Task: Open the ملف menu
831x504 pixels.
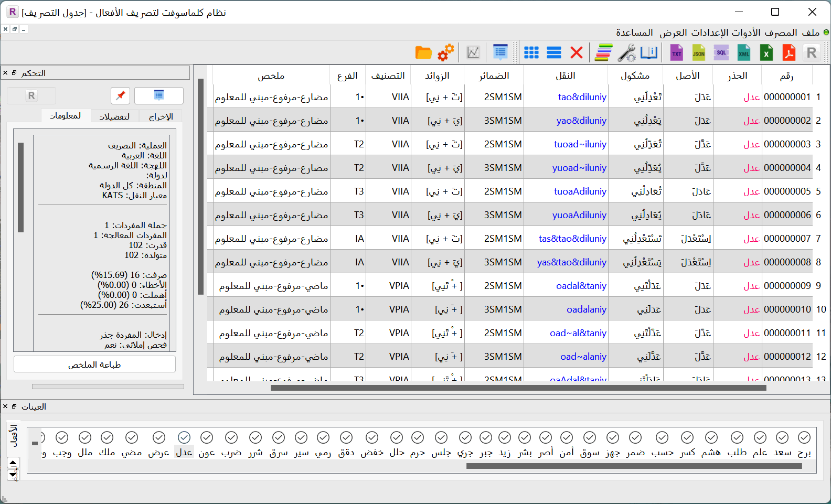Action: click(811, 33)
